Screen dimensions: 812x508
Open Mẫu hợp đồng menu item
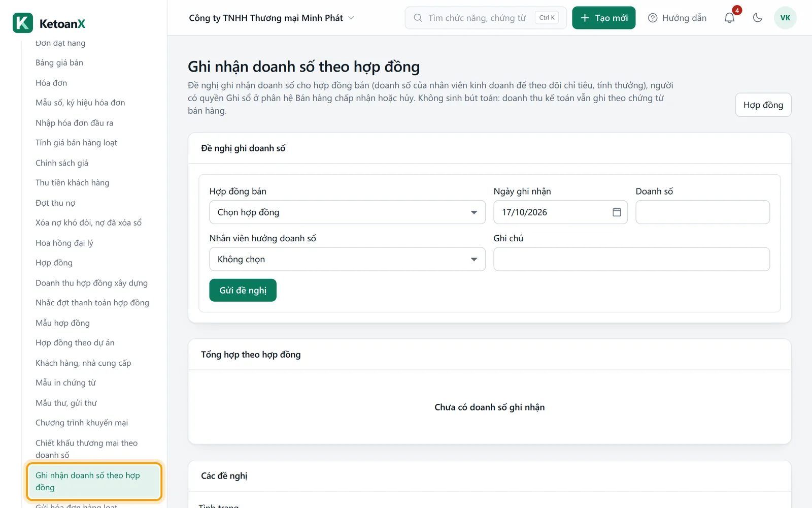point(63,323)
